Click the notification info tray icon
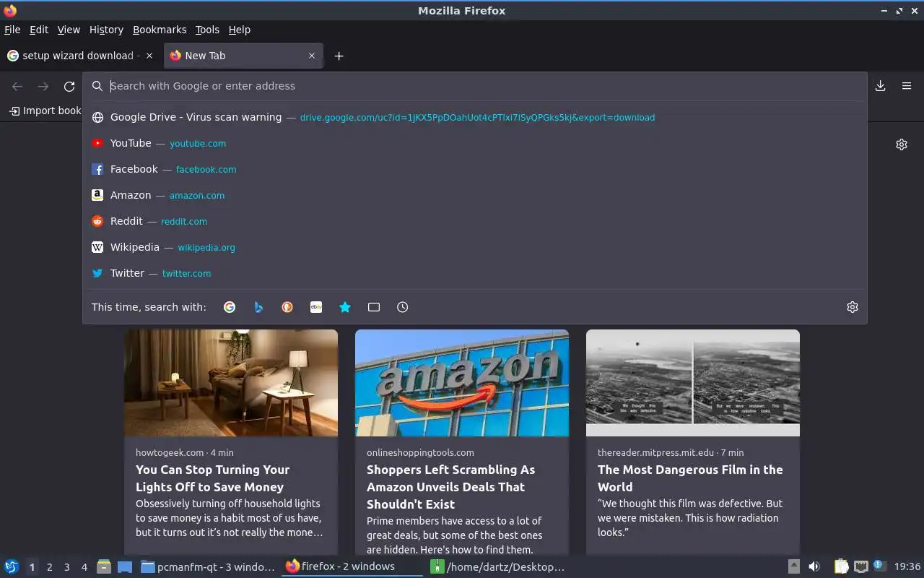 click(879, 566)
